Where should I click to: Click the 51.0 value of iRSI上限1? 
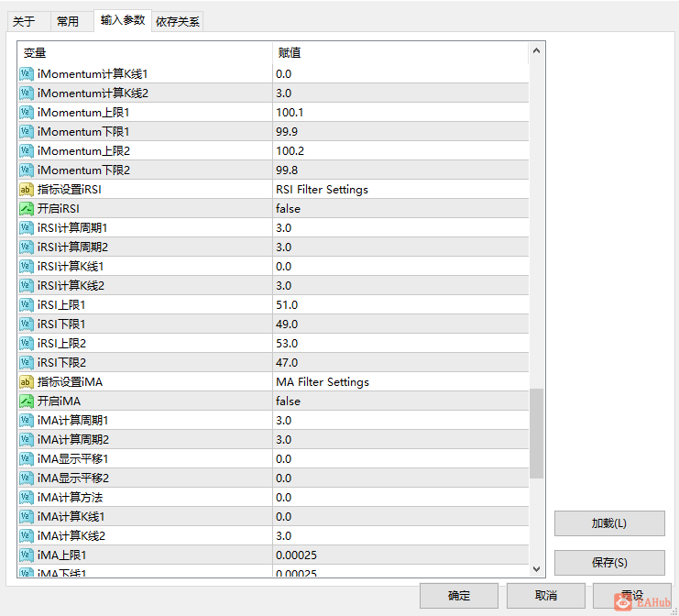[x=287, y=305]
